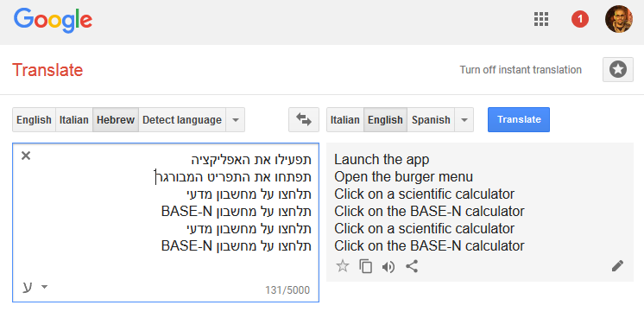Listen to the English translation
Image resolution: width=644 pixels, height=318 pixels.
(x=388, y=267)
